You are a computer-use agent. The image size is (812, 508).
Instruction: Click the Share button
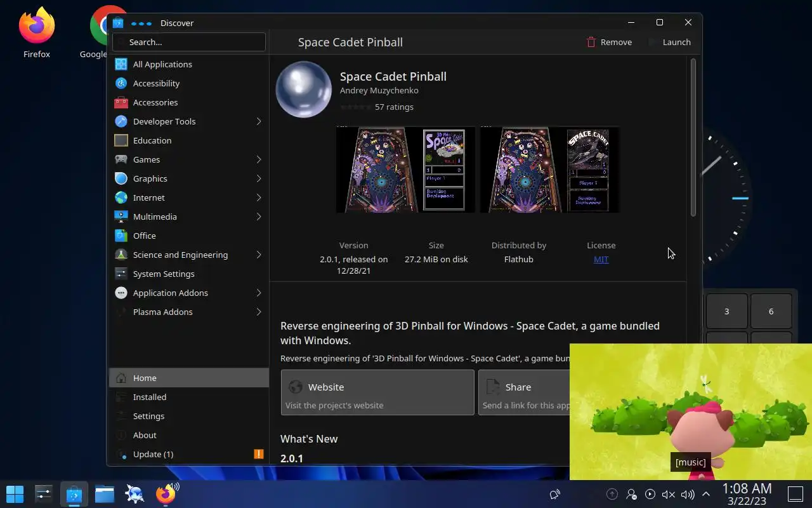524,392
